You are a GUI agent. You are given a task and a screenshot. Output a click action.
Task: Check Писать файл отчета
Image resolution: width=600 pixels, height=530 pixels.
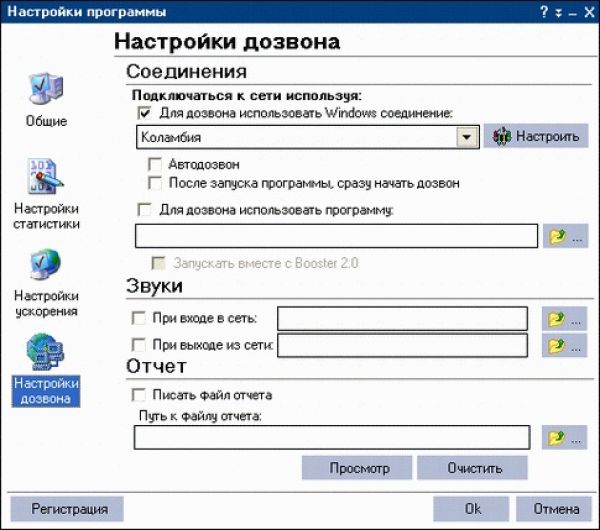(138, 395)
